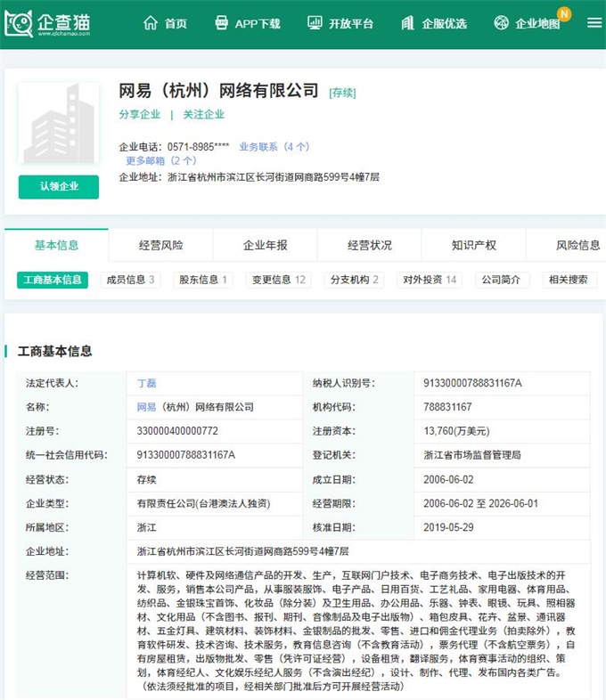Click 分享企业 share link
This screenshot has width=606, height=700.
pos(140,115)
